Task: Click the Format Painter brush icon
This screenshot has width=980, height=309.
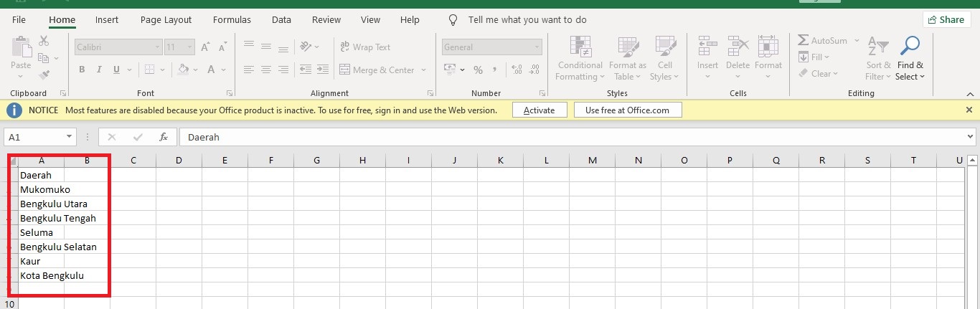Action: coord(44,75)
